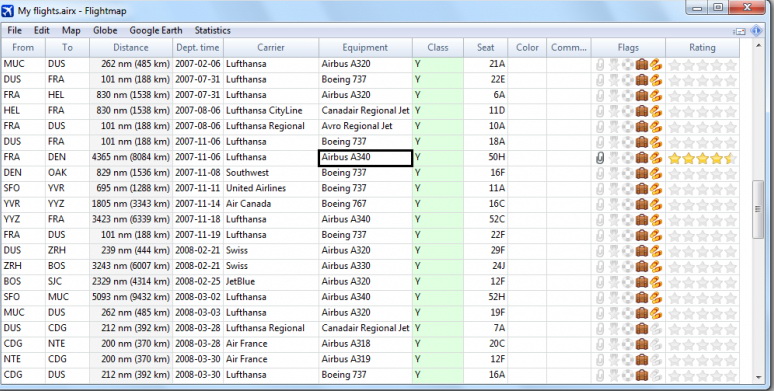Click the greyed flip-flops flag in CDG-NTE row

point(656,345)
